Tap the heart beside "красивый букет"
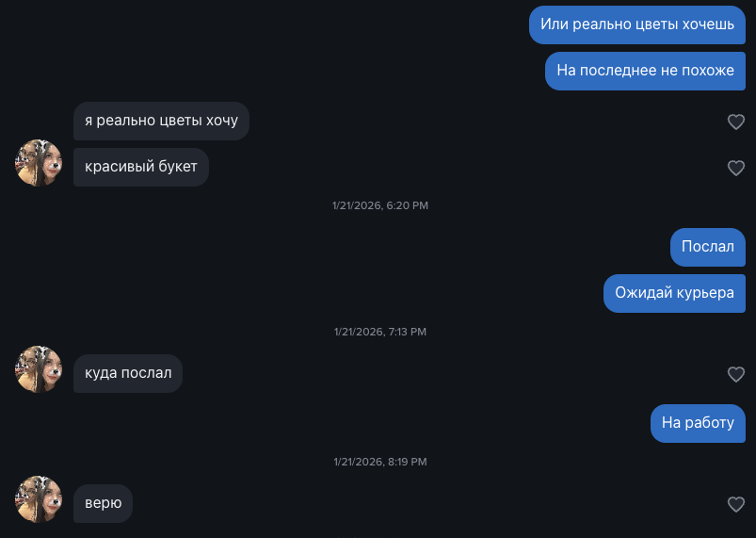 coord(736,168)
